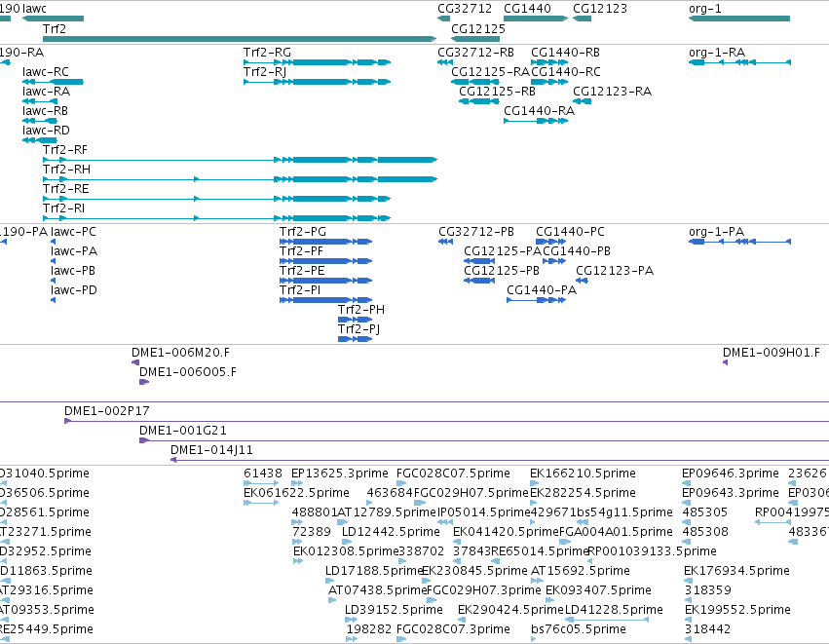Screen dimensions: 829x644
Task: Select protein lawc-PA label
Action: tap(73, 251)
